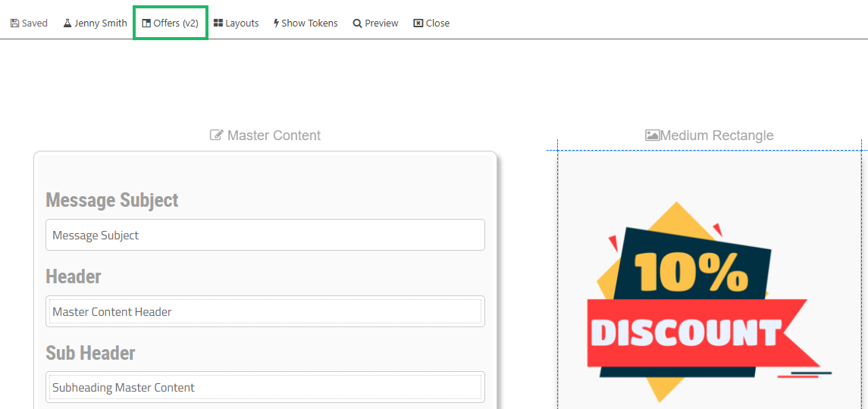Click the Medium Rectangle title text

point(716,136)
